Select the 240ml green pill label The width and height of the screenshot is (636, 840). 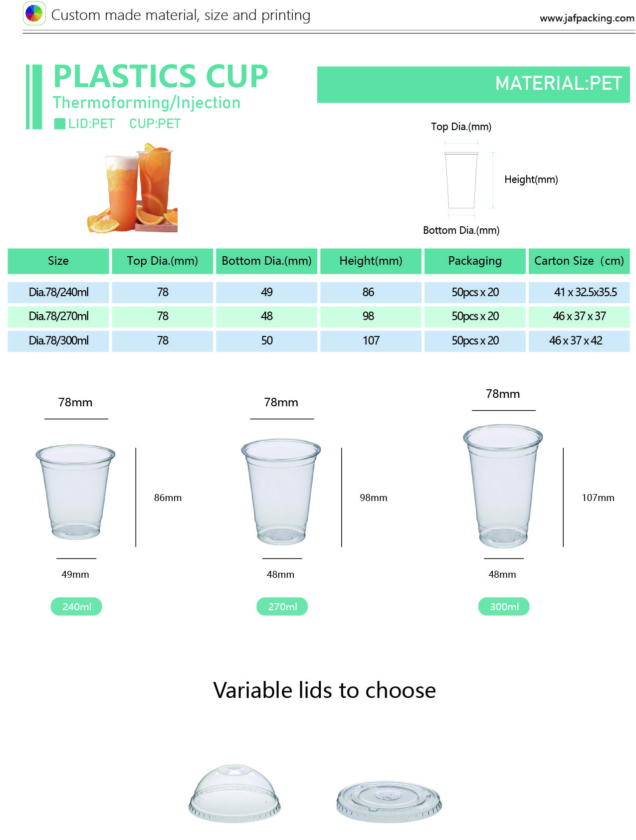pyautogui.click(x=76, y=606)
